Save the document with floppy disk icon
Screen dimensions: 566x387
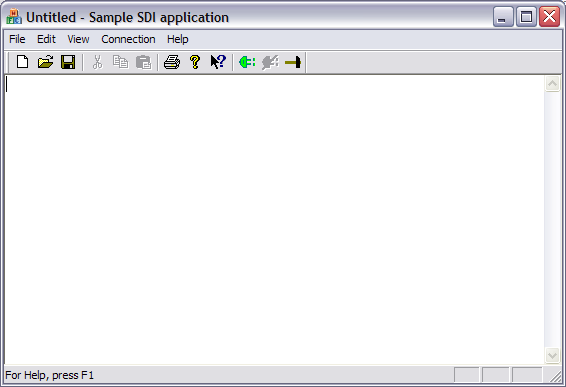pyautogui.click(x=68, y=62)
